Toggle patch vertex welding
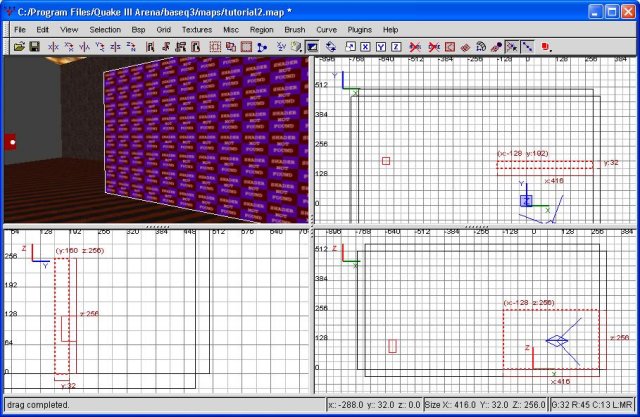The image size is (640, 417). [x=511, y=47]
